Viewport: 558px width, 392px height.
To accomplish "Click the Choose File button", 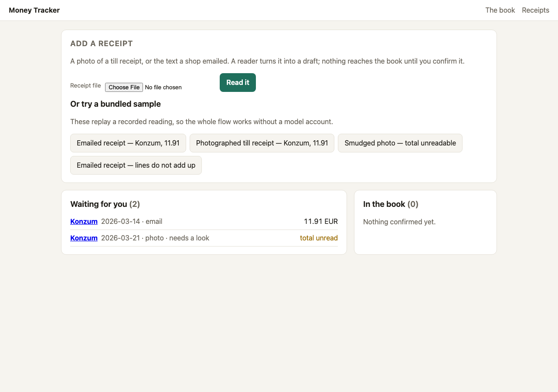I will 124,87.
